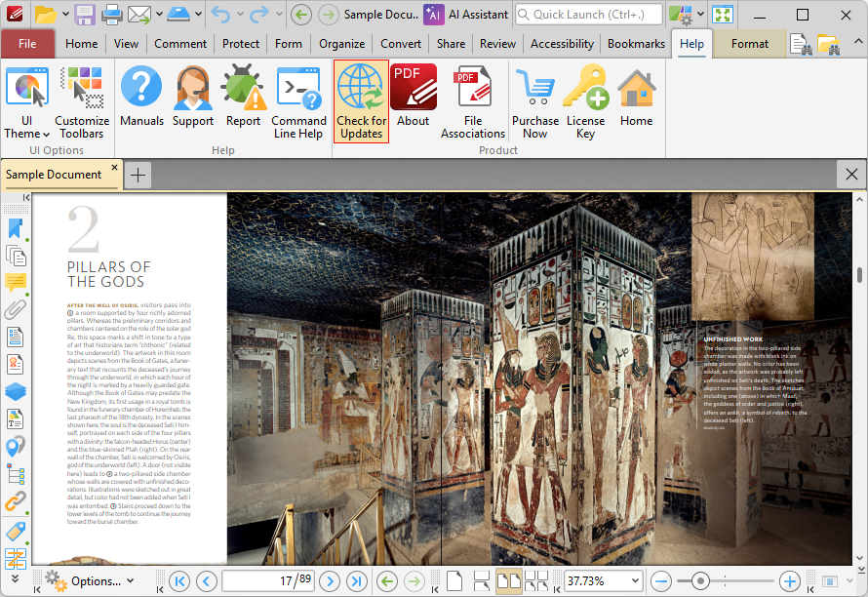This screenshot has width=868, height=597.
Task: Adjust the zoom slider handle
Action: point(700,581)
